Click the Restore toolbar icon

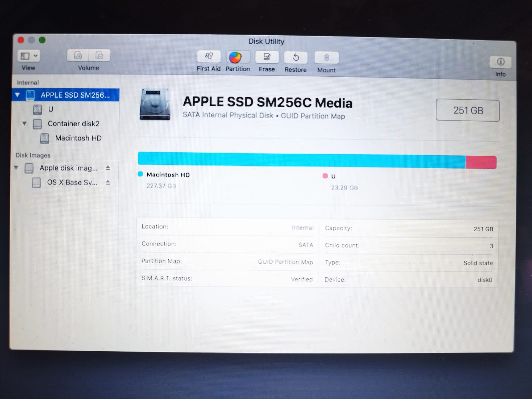point(296,58)
